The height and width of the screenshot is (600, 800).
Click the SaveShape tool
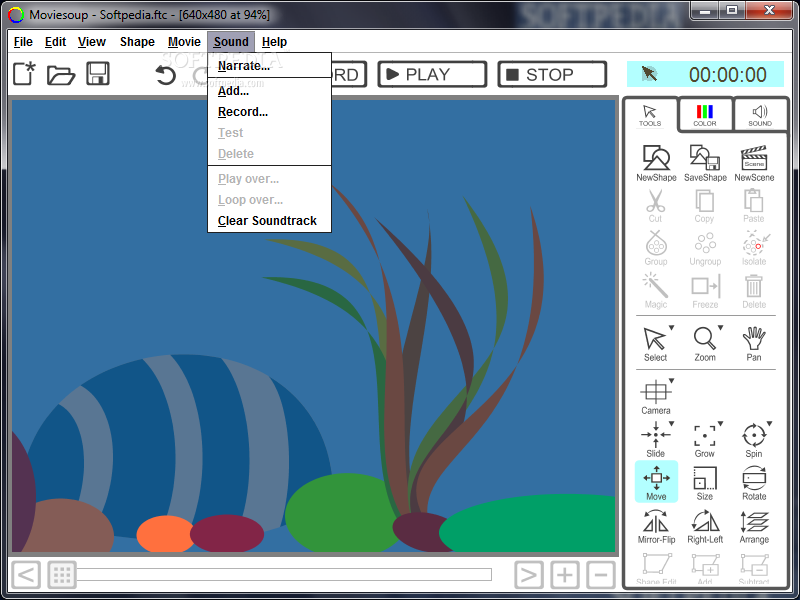click(x=705, y=163)
